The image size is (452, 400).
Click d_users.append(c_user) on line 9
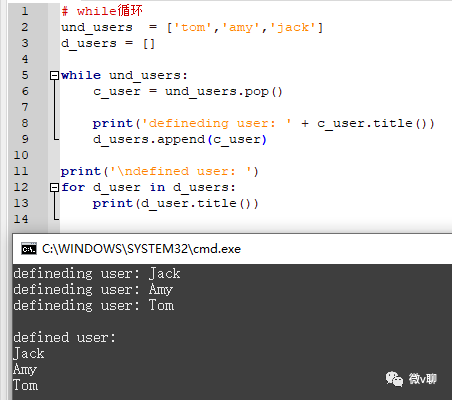180,140
